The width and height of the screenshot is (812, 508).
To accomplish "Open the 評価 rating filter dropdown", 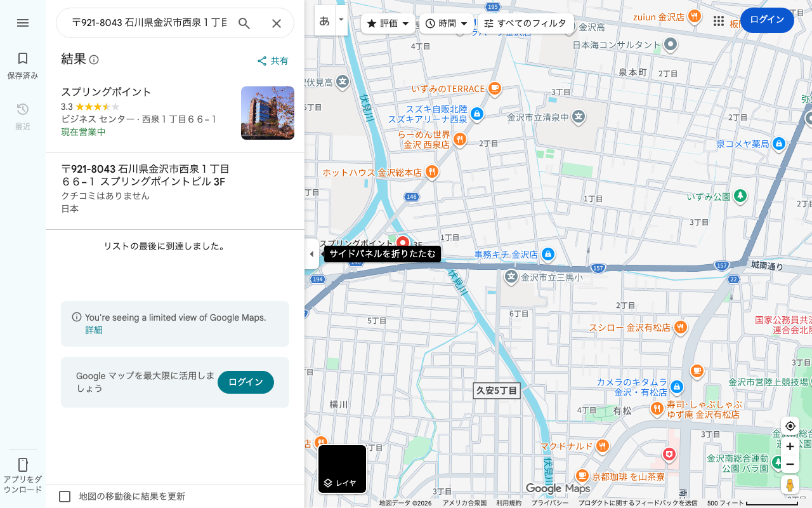I will [x=388, y=23].
